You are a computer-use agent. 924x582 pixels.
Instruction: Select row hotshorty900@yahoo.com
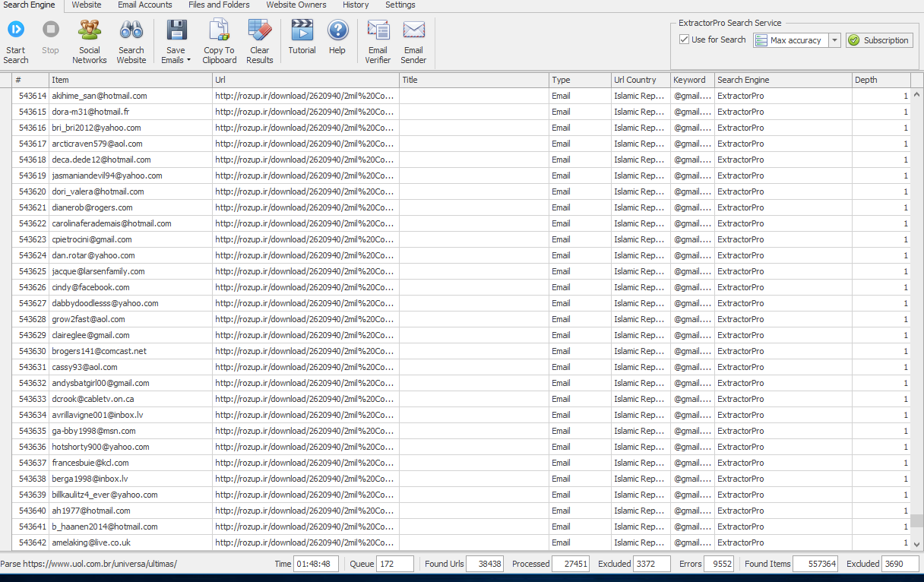[462, 447]
